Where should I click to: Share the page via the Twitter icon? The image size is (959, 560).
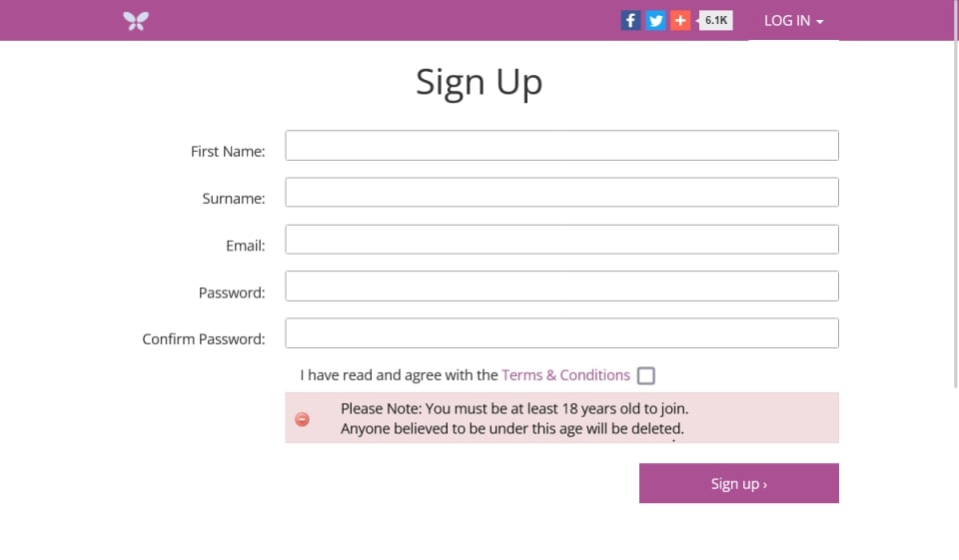coord(655,20)
